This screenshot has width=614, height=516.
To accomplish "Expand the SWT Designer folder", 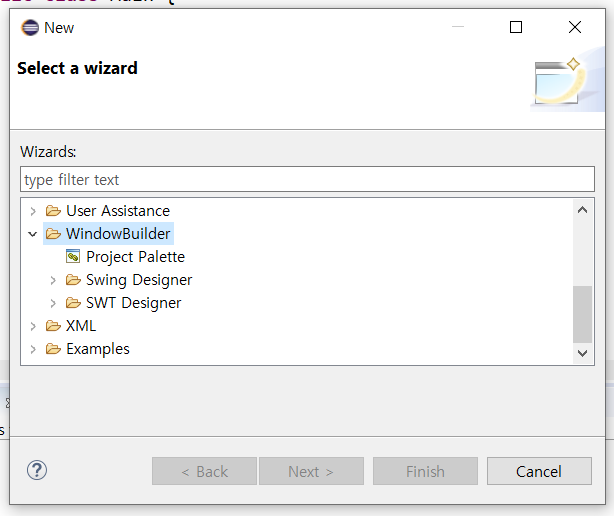I will click(x=53, y=303).
